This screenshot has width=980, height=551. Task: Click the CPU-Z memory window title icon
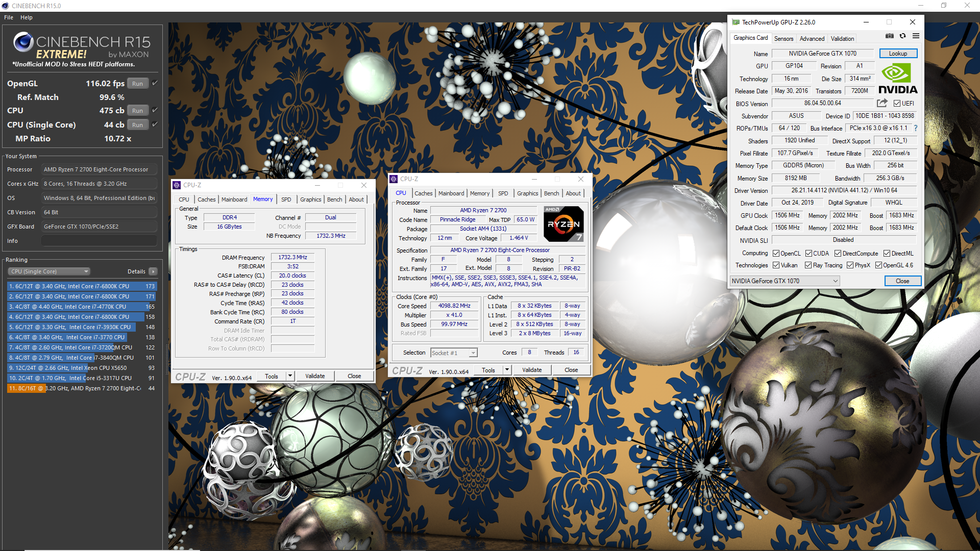tap(177, 185)
